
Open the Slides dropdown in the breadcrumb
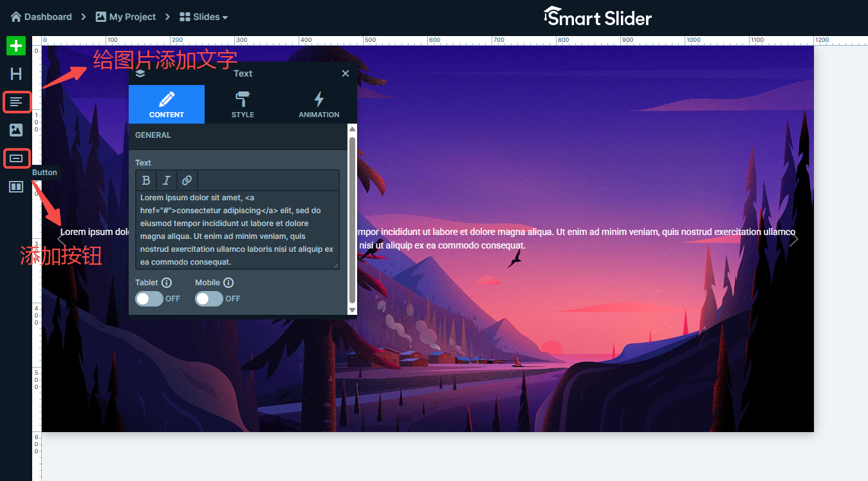coord(203,17)
